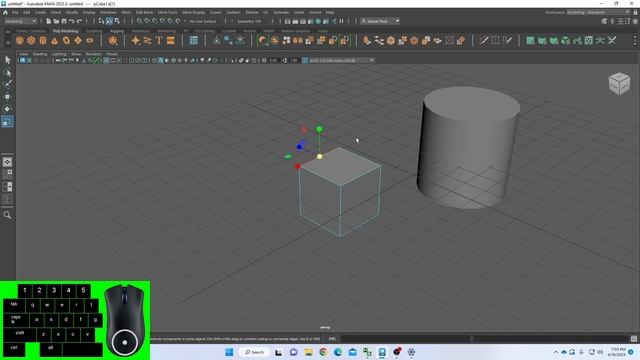The height and width of the screenshot is (360, 640).
Task: Create a polygon cube from the shelf
Action: tap(31, 40)
